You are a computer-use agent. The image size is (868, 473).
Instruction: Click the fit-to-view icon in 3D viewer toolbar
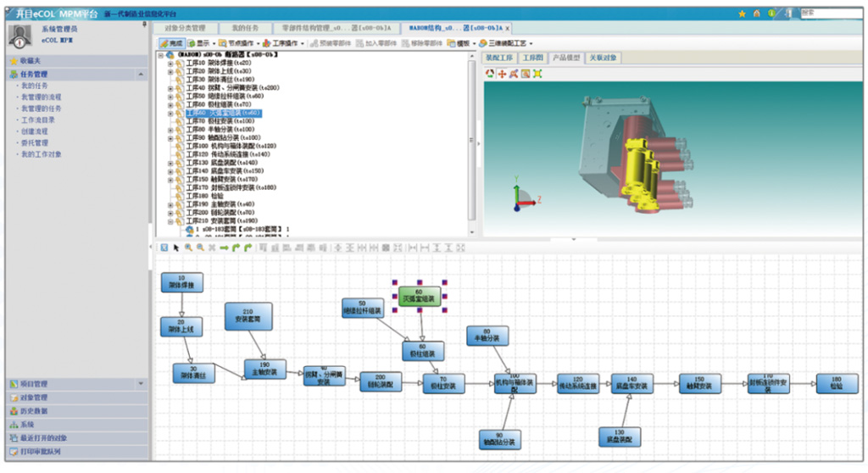point(537,75)
